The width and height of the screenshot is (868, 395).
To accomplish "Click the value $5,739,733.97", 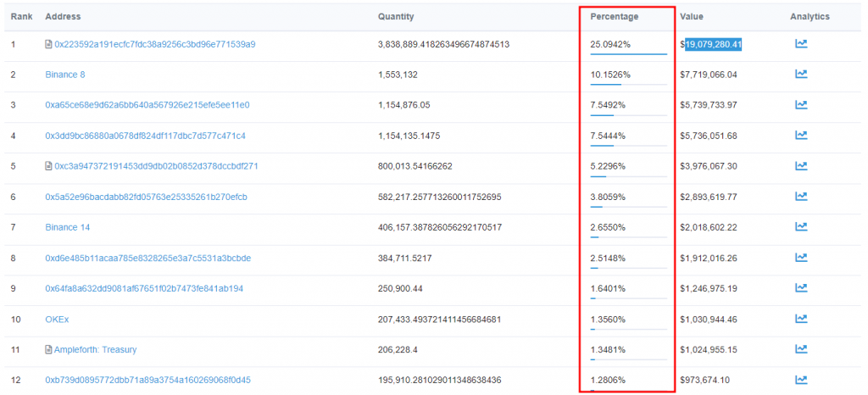I will [709, 104].
